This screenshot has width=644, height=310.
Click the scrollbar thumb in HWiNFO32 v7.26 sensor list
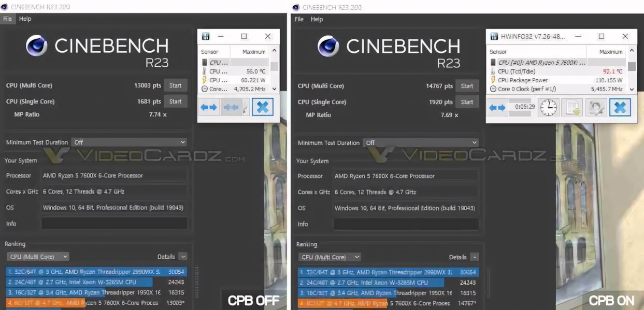pyautogui.click(x=632, y=66)
